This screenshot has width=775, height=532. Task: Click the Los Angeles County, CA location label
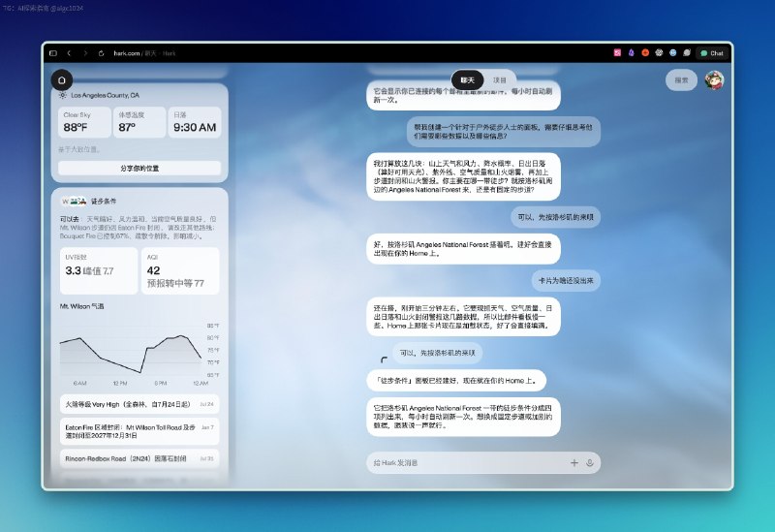click(x=105, y=95)
